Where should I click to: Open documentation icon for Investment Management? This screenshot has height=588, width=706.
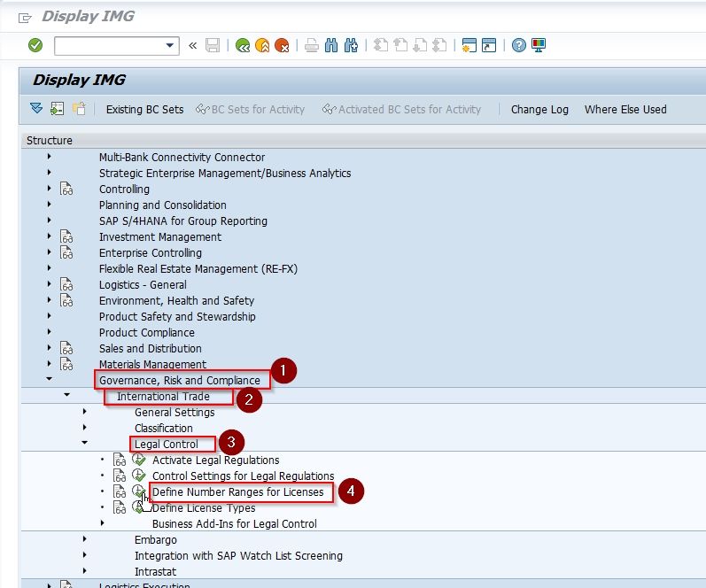(66, 236)
